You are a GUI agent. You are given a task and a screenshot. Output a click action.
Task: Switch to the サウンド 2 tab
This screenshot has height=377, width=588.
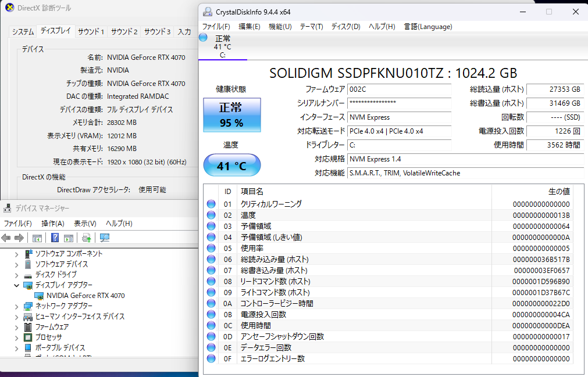[x=124, y=32]
